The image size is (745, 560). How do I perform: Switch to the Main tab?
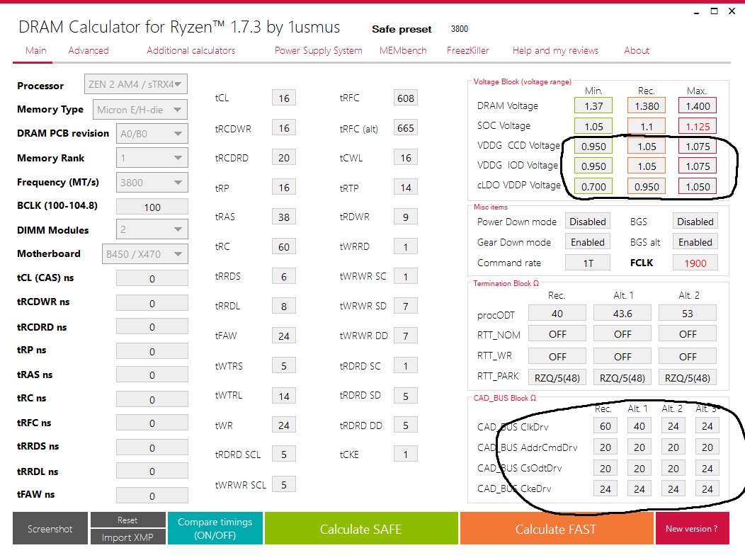pos(36,50)
